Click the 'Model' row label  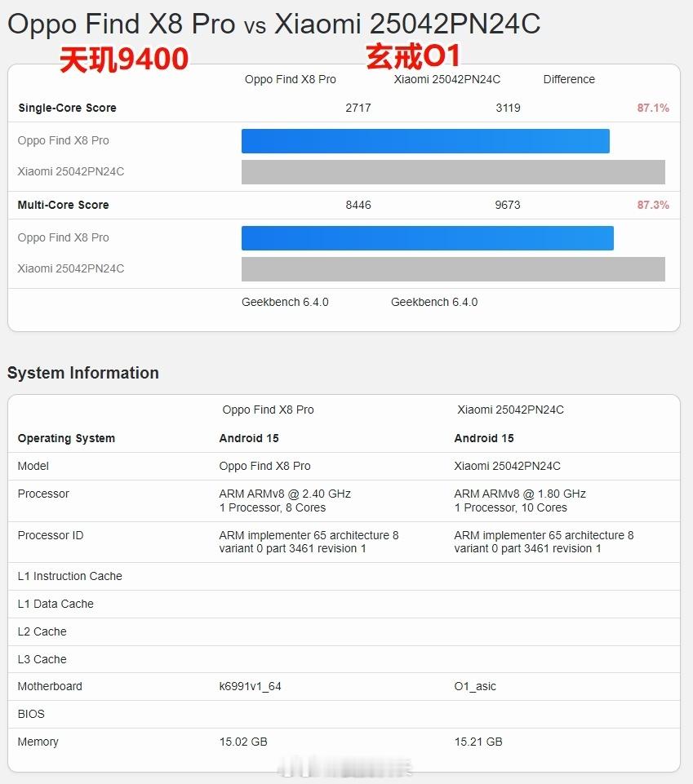(x=33, y=466)
